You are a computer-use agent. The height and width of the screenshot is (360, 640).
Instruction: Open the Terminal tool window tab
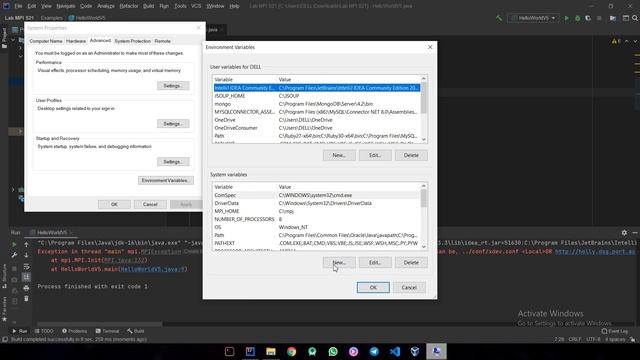click(107, 331)
